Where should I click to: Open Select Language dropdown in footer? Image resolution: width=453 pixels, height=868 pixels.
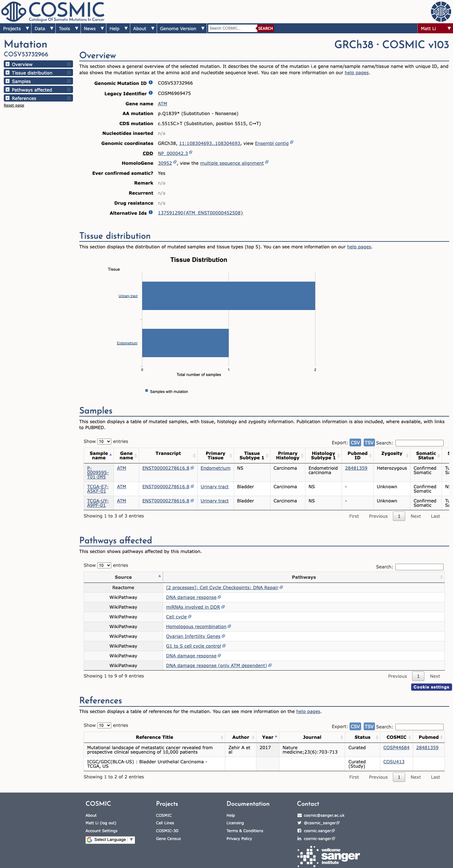coord(110,840)
